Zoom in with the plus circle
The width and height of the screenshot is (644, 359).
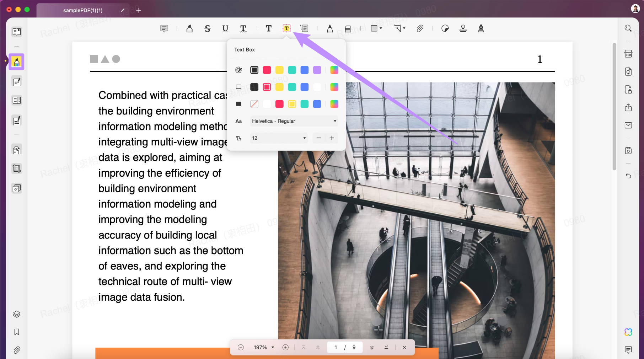[285, 347]
